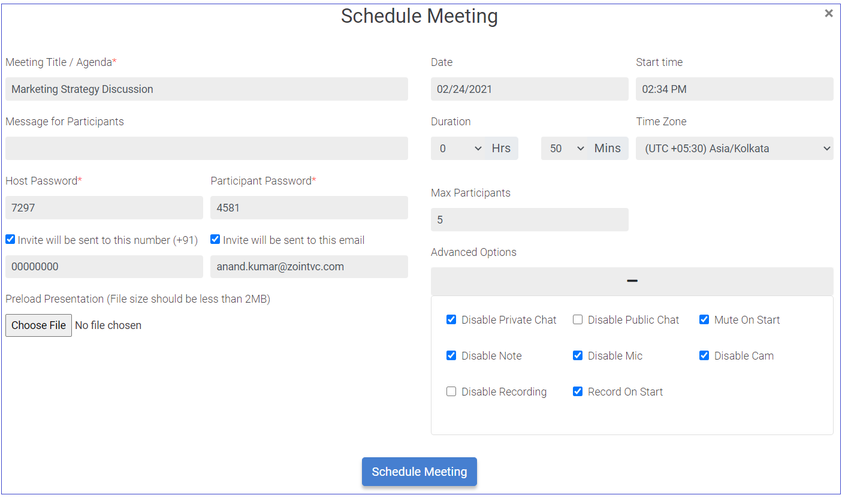
Task: Uncheck the Disable Private Chat option
Action: click(451, 319)
